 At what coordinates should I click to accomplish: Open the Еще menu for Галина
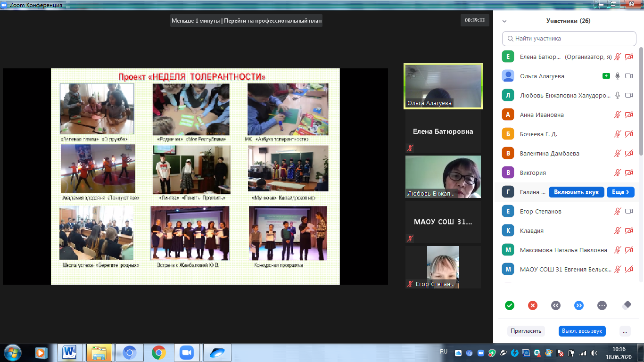tap(620, 192)
